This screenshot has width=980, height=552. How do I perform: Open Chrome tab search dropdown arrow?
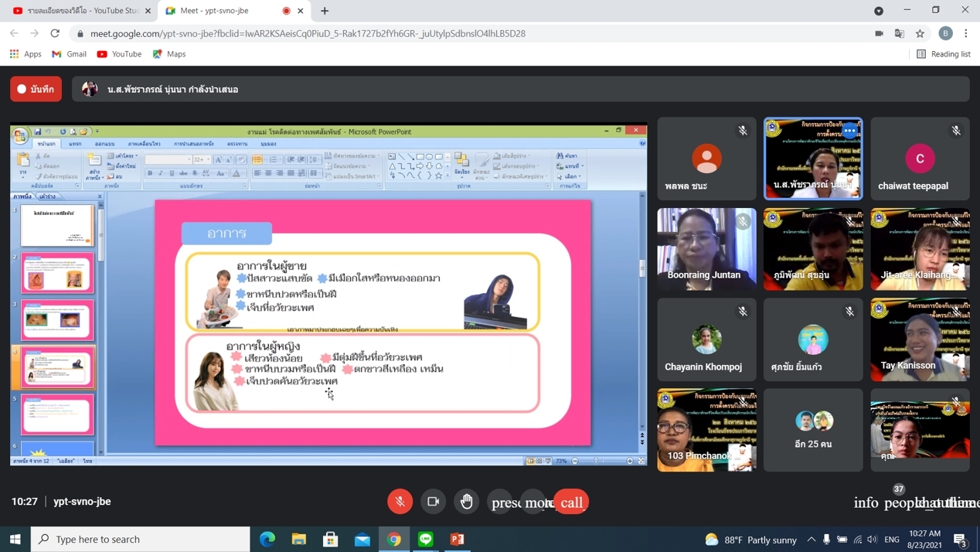(879, 11)
